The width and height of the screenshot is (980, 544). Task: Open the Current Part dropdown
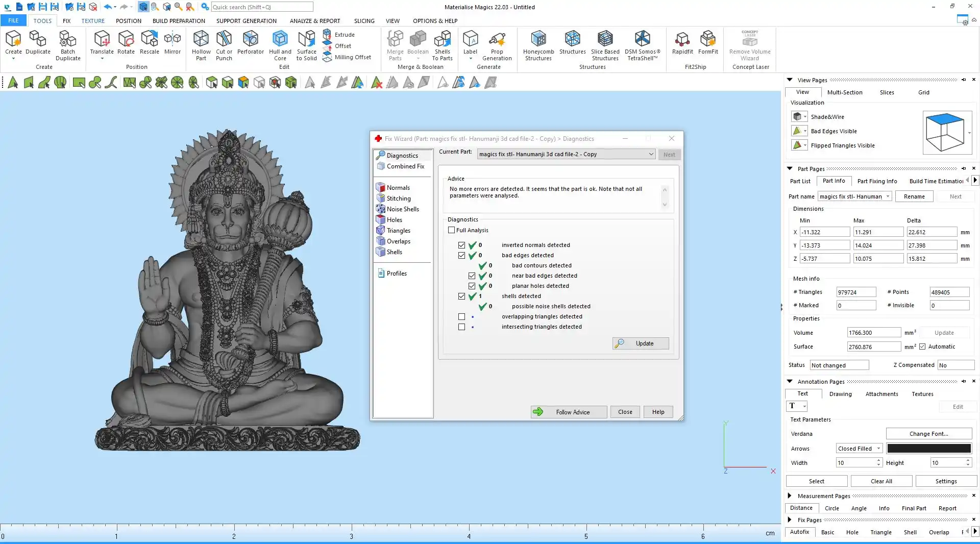[651, 154]
